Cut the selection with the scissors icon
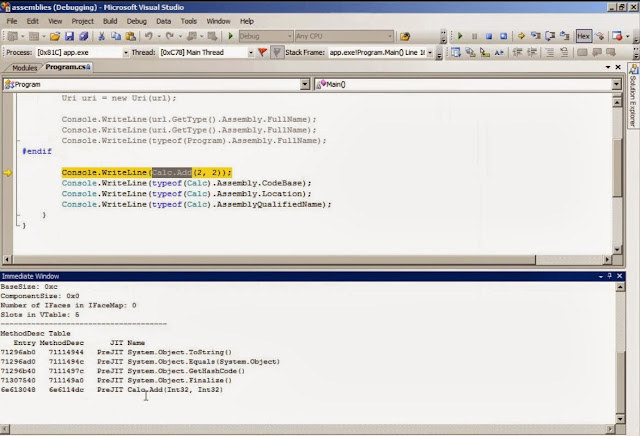640x436 pixels. 101,36
